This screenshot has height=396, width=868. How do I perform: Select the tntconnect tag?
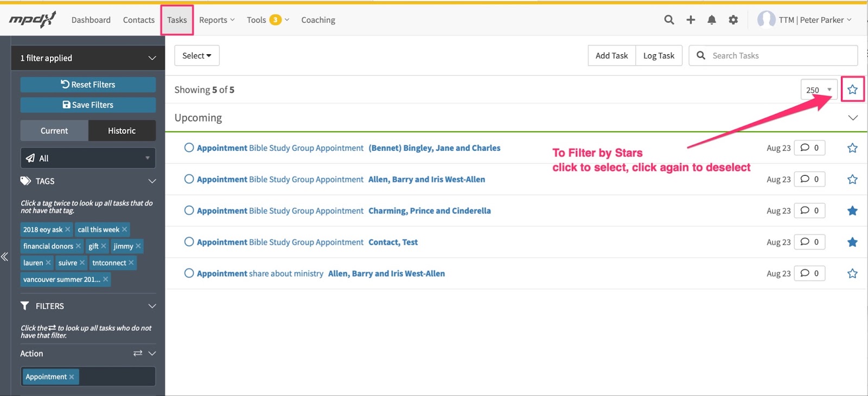click(109, 263)
